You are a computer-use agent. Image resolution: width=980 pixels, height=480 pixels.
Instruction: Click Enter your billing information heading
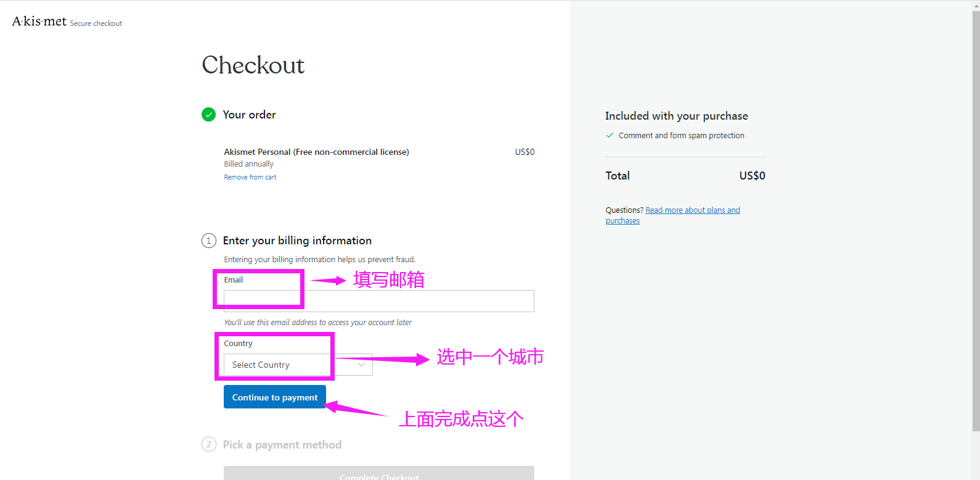(x=297, y=241)
